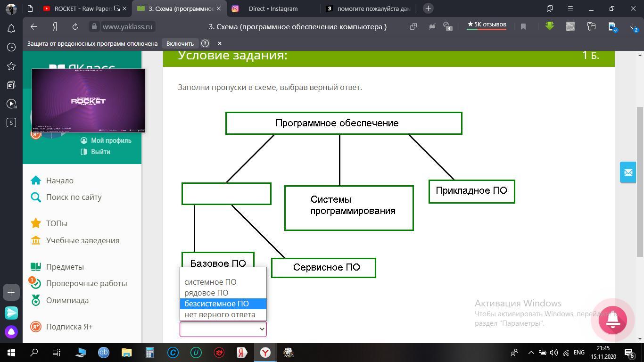Open File Explorer from taskbar
Screen dimensions: 644x362
coord(126,352)
